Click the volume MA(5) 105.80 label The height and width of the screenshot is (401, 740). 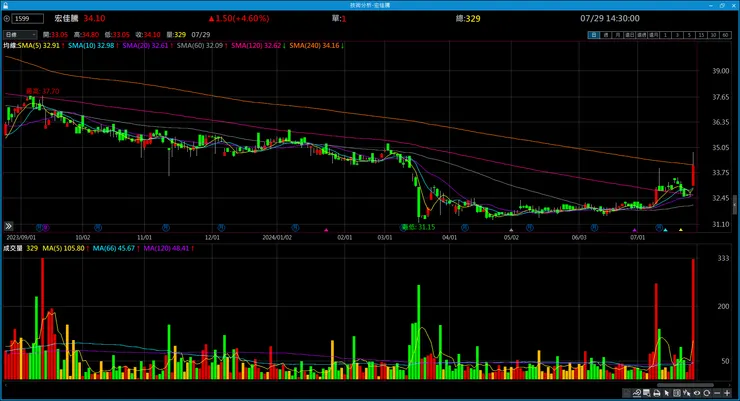point(66,248)
